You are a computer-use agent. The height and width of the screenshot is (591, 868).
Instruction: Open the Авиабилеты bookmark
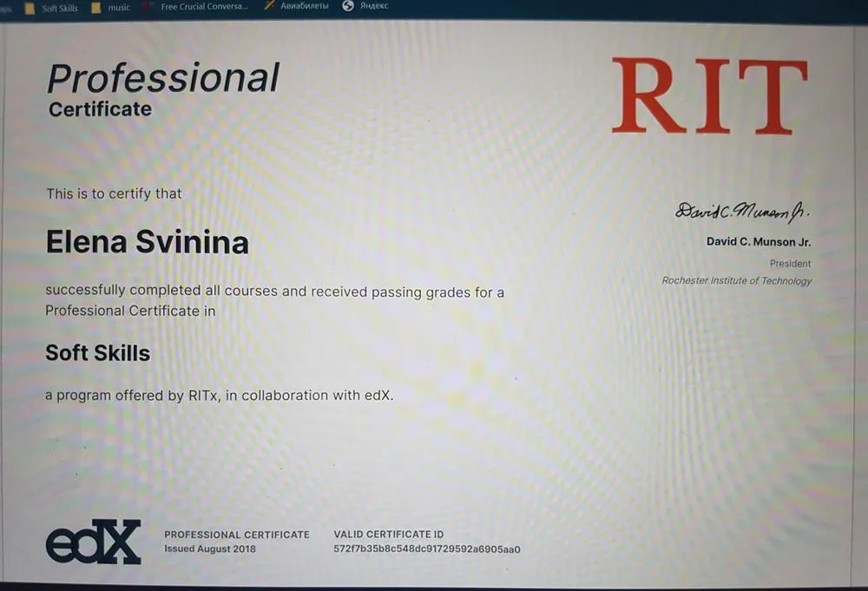(x=297, y=6)
